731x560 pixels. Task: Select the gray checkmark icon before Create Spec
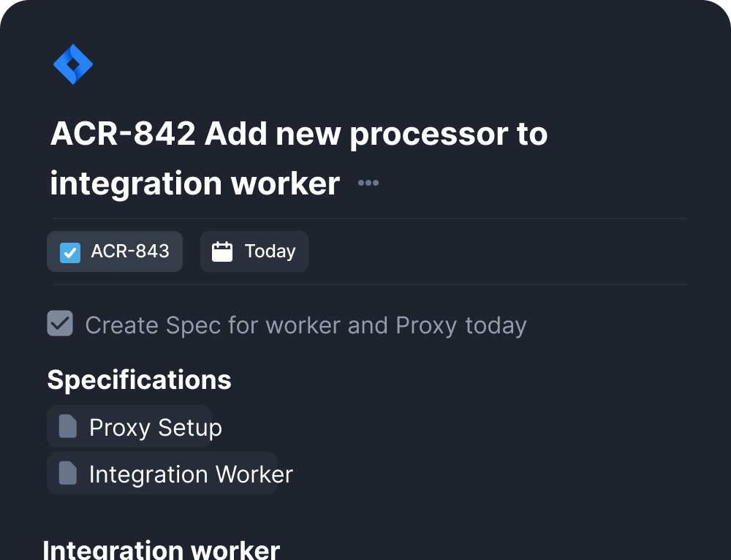tap(60, 323)
